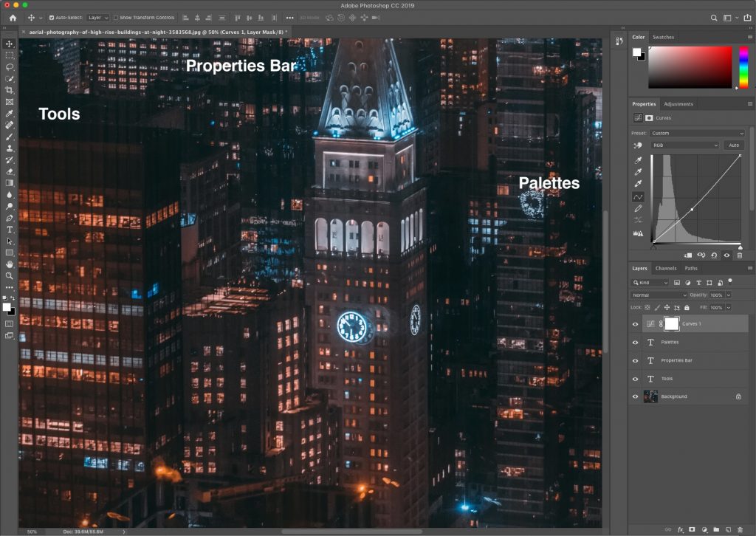Image resolution: width=756 pixels, height=536 pixels.
Task: Open the Fill slider dropdown arrow
Action: tap(729, 308)
